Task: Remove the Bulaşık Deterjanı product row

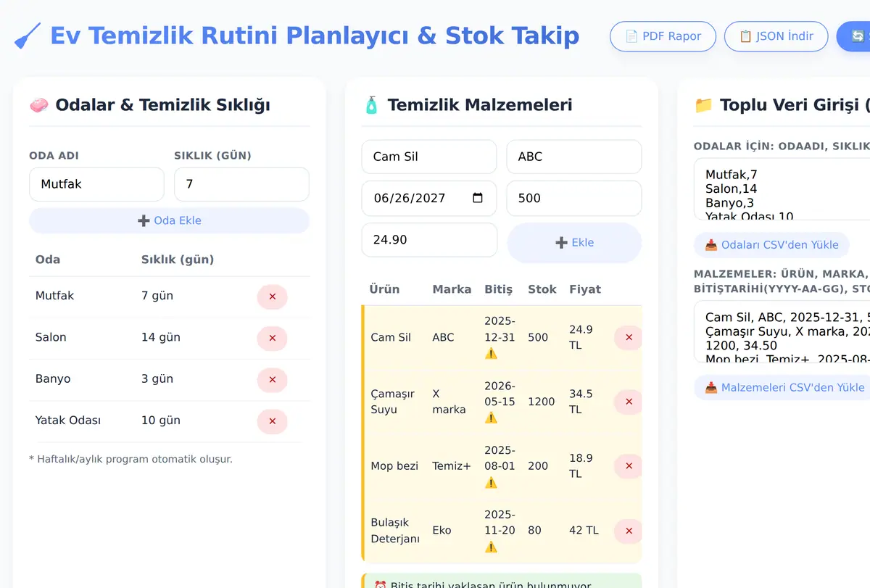Action: [629, 531]
